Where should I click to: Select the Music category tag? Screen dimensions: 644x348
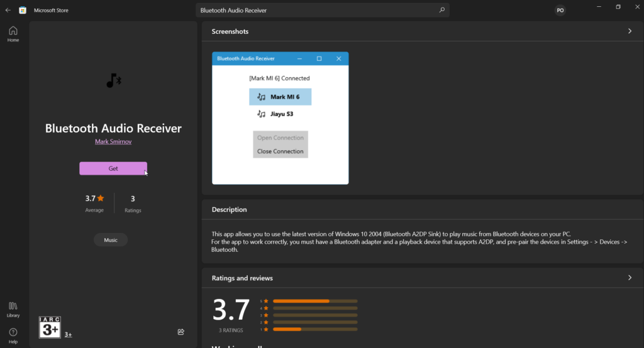pos(111,240)
